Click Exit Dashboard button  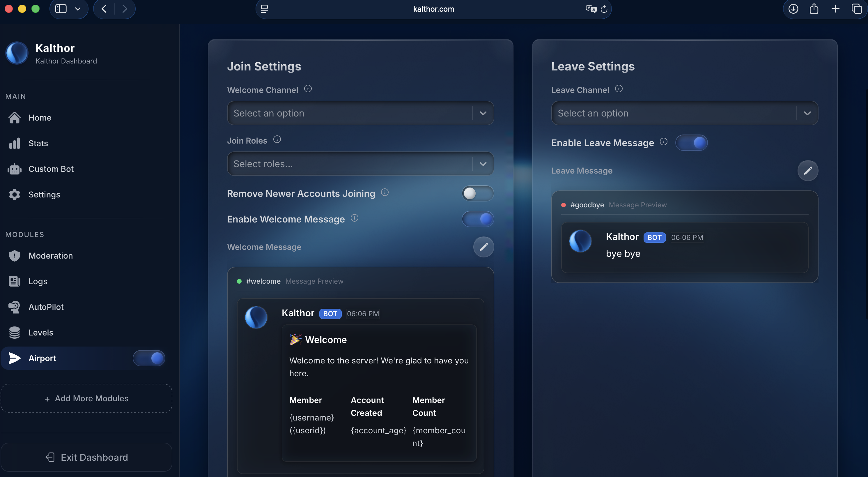(87, 457)
